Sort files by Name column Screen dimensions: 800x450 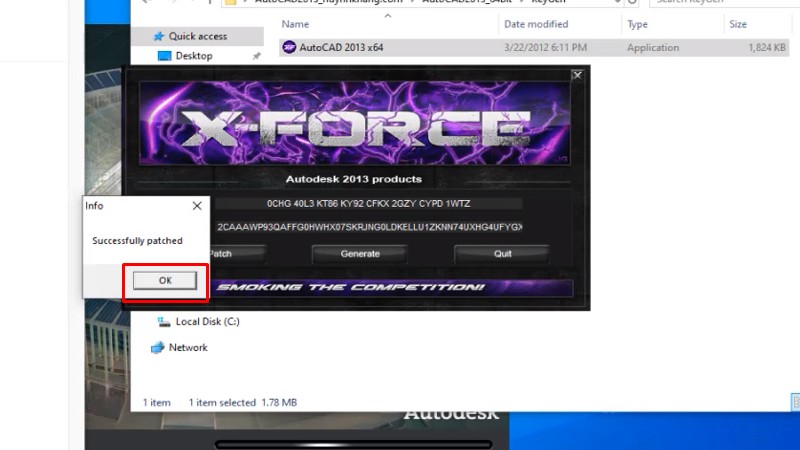[295, 23]
